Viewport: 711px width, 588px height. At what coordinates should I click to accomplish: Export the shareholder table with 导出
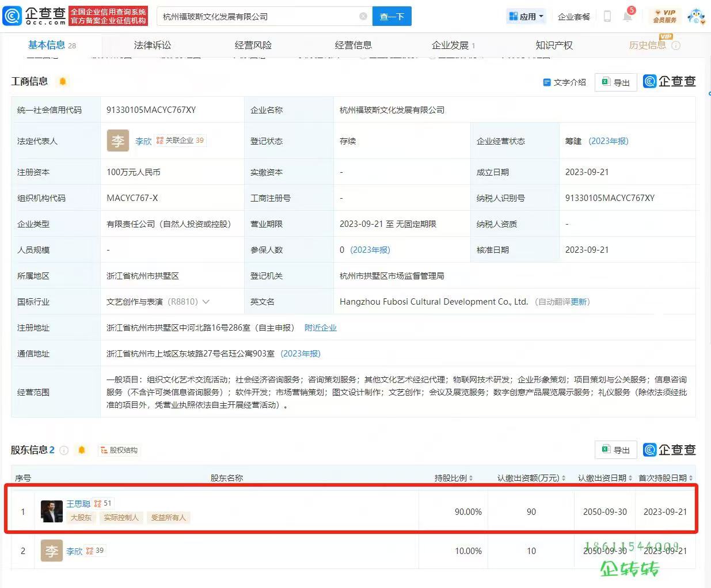pos(616,450)
